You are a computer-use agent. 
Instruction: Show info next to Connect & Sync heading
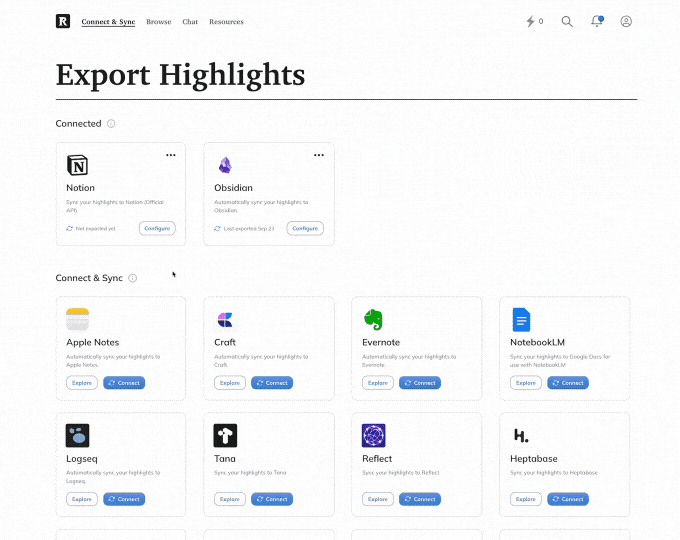coord(133,278)
